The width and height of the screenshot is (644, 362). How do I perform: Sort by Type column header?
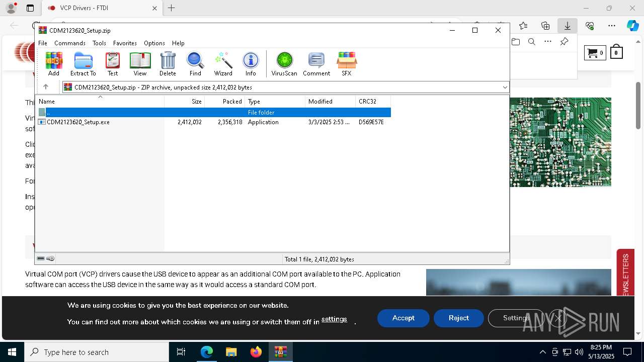(275, 102)
